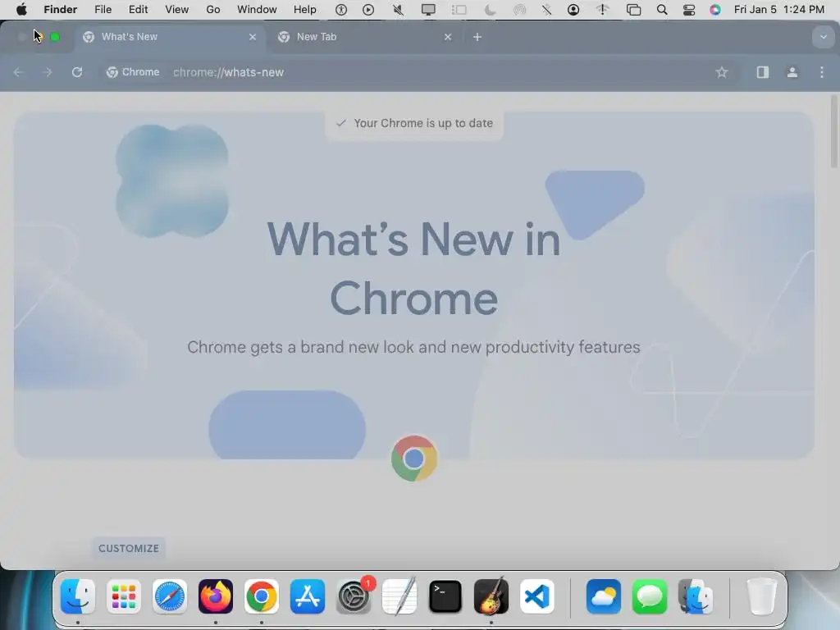Open the Edit menu
This screenshot has width=840, height=630.
click(x=138, y=10)
